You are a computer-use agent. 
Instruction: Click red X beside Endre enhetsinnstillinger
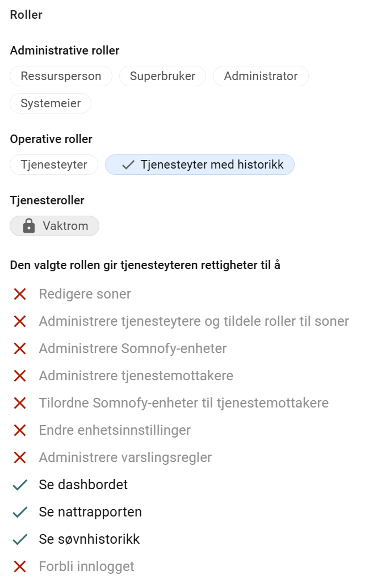pyautogui.click(x=20, y=430)
